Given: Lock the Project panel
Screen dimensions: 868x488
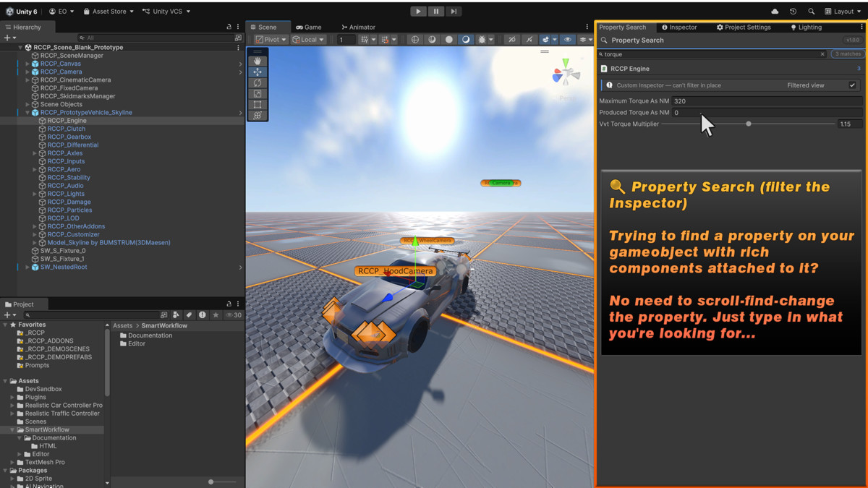Looking at the screenshot, I should pyautogui.click(x=229, y=304).
